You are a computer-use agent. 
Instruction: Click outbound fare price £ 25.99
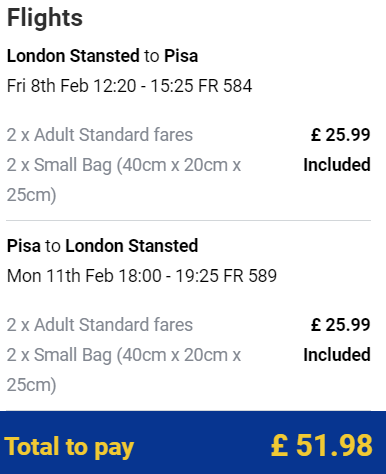point(340,135)
